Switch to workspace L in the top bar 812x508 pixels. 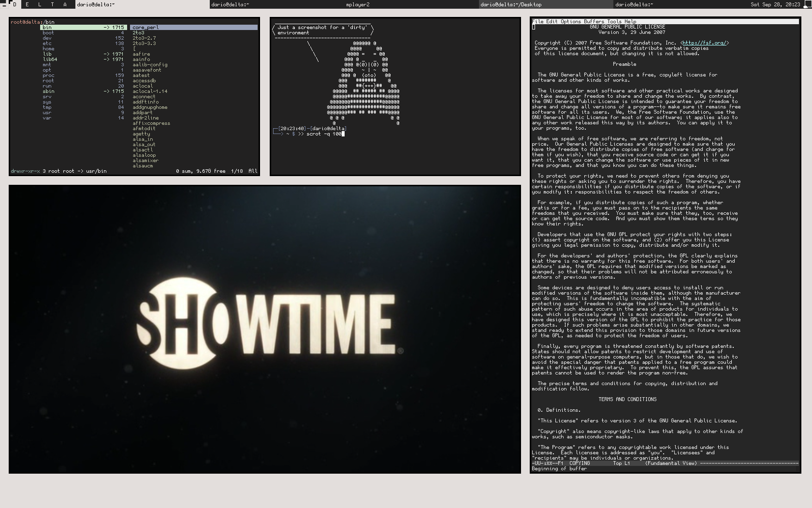40,4
